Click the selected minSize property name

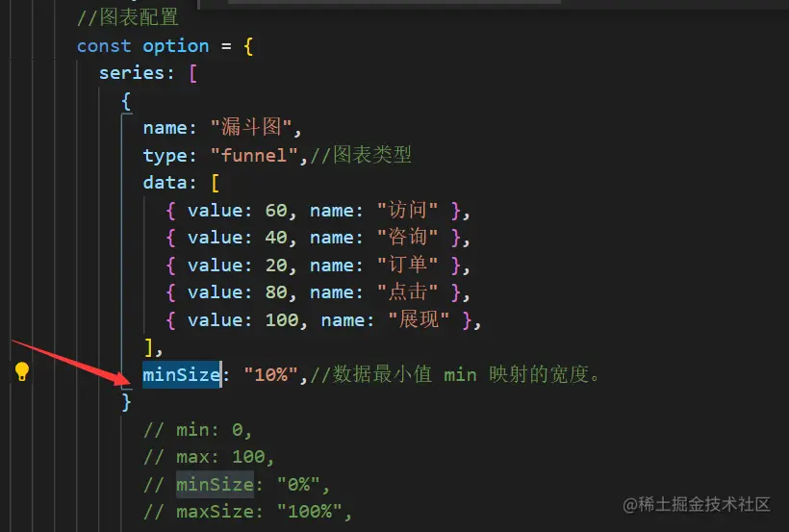click(x=181, y=374)
